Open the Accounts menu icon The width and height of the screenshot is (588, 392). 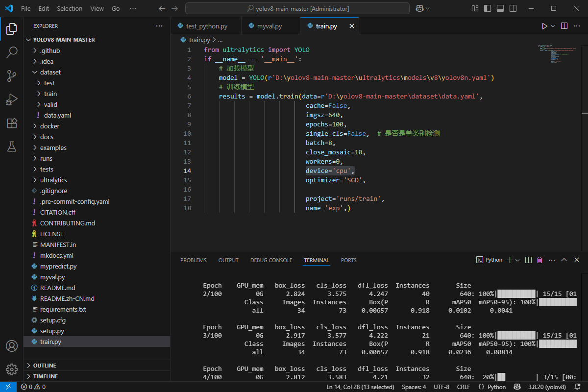[12, 345]
